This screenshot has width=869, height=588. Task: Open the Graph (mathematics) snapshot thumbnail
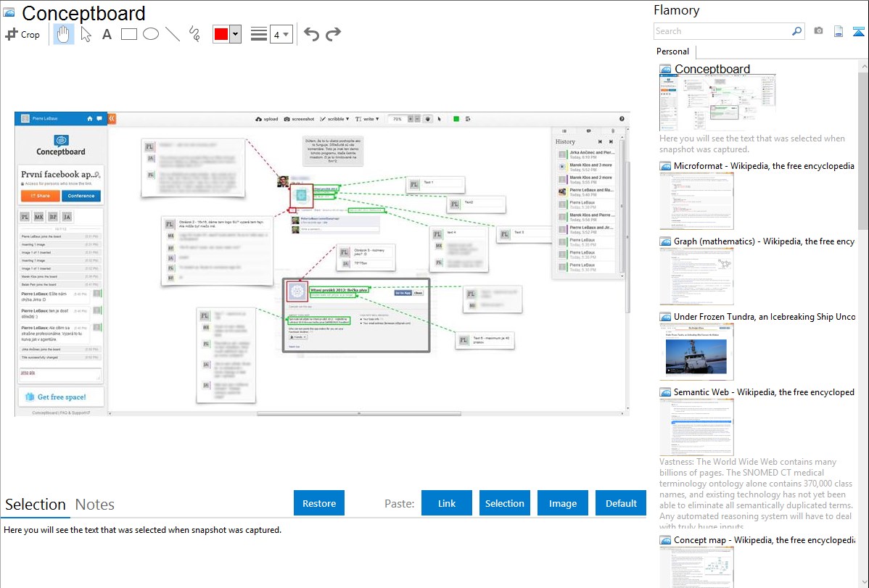(x=696, y=276)
